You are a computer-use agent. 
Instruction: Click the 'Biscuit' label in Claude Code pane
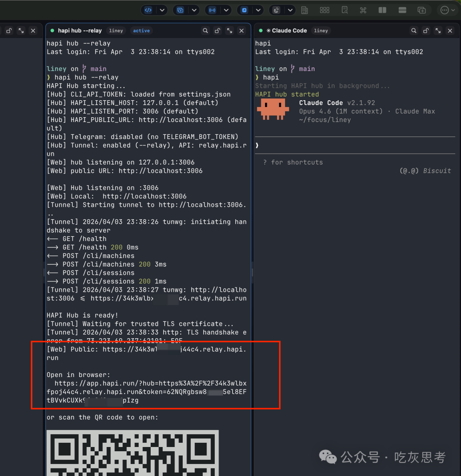[x=437, y=171]
